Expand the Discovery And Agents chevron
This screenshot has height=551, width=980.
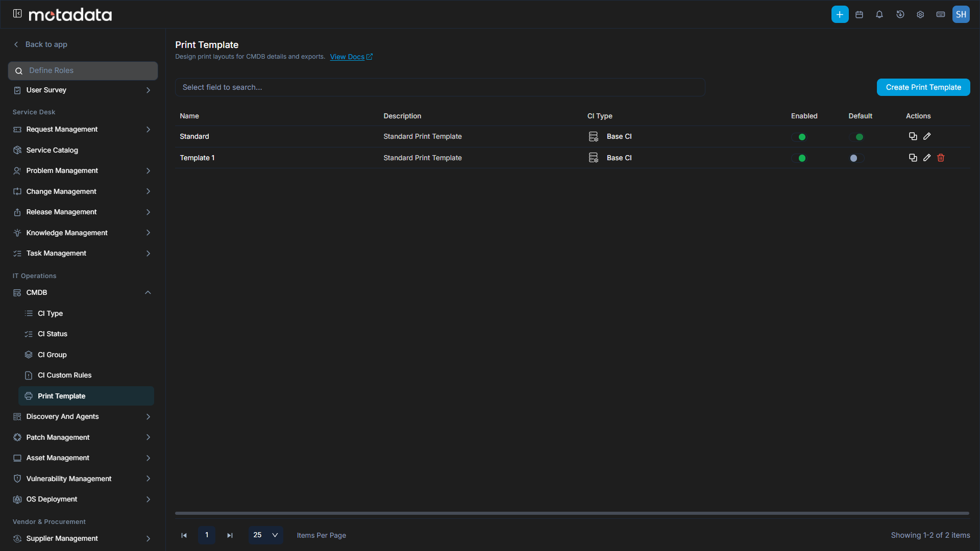tap(148, 417)
